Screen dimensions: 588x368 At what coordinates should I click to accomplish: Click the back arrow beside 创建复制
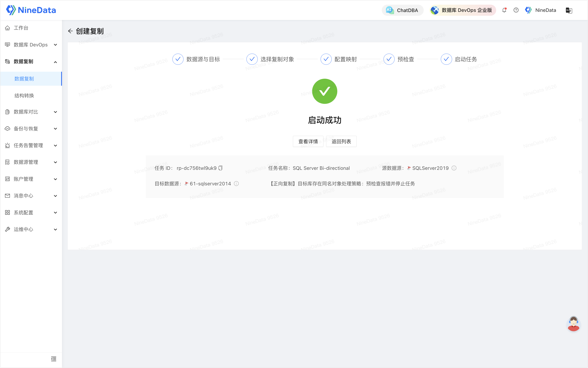click(70, 31)
